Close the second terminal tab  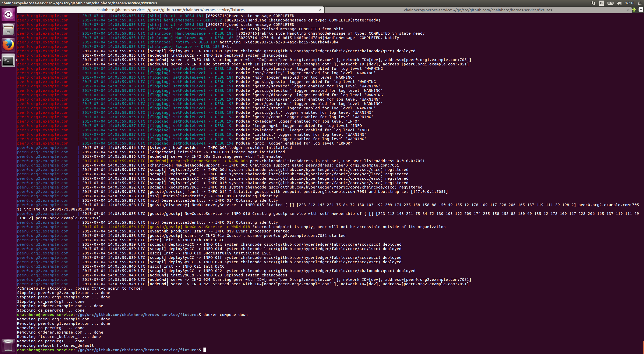point(627,10)
